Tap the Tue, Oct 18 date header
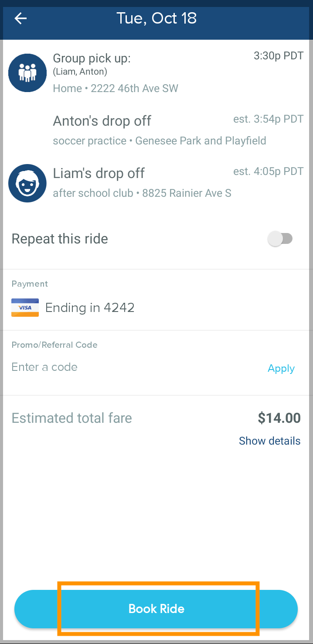 [156, 18]
